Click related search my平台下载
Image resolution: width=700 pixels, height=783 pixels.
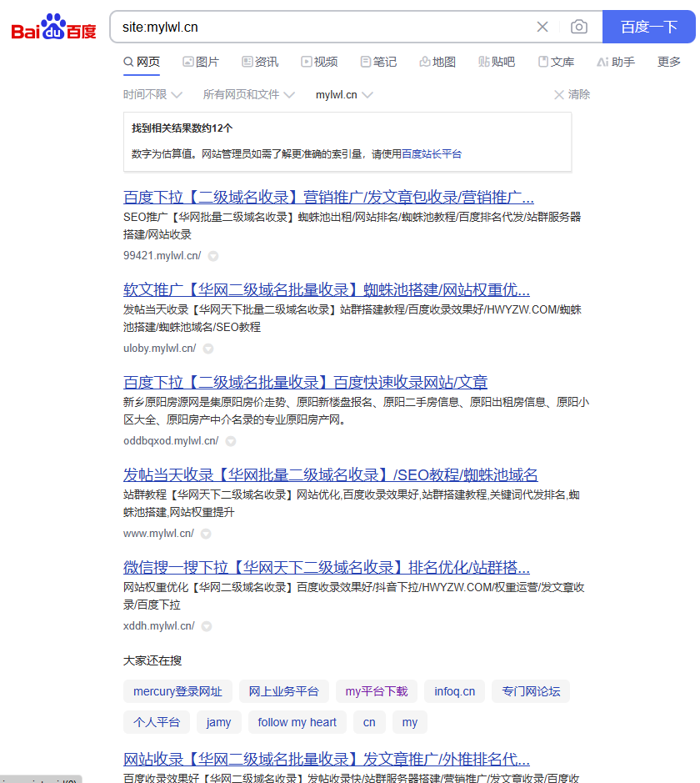pos(377,691)
